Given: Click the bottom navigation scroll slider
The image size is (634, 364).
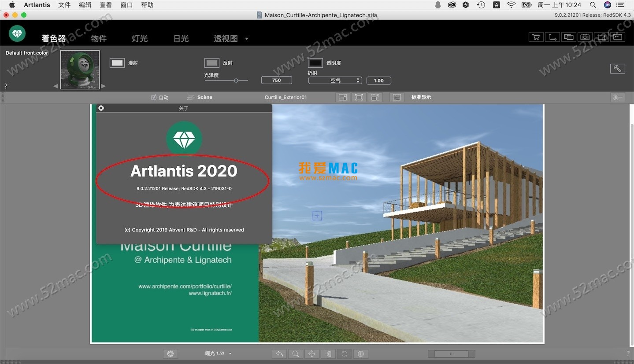Looking at the screenshot, I should pyautogui.click(x=451, y=354).
